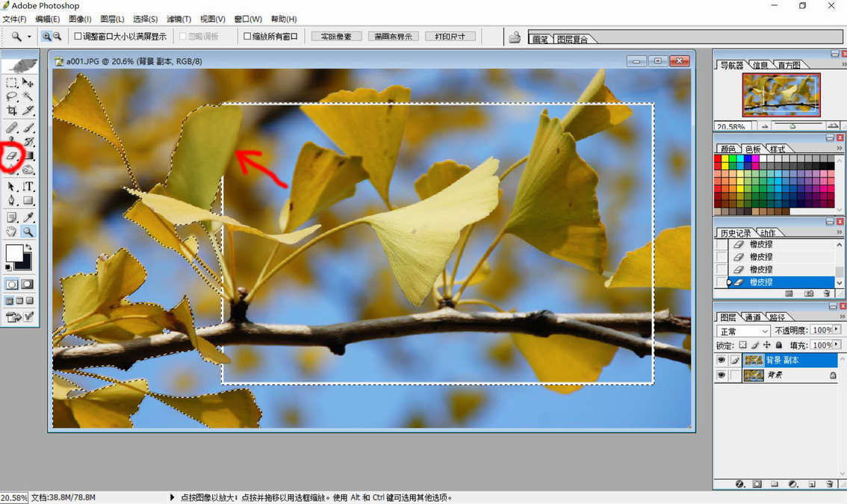
Task: Click the zoom-out magnifier in options bar
Action: [x=57, y=37]
